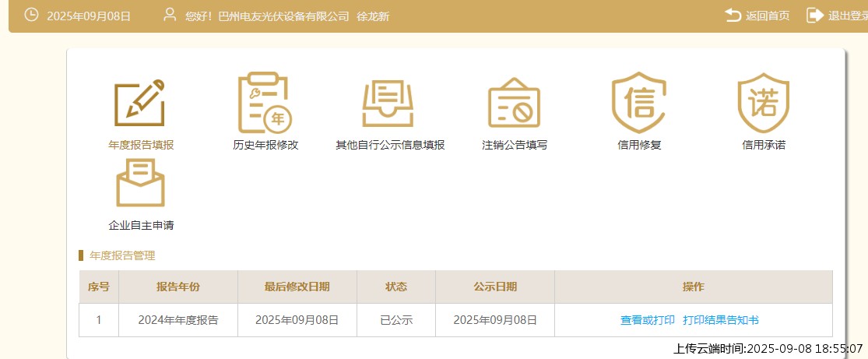The width and height of the screenshot is (868, 359).
Task: Click the 报告年份 column header
Action: tap(178, 287)
